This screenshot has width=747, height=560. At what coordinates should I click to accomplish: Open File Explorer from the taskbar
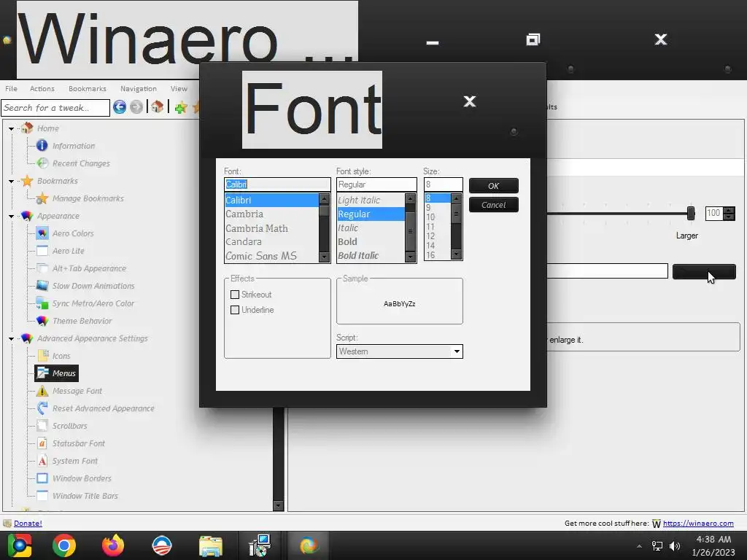click(x=211, y=545)
